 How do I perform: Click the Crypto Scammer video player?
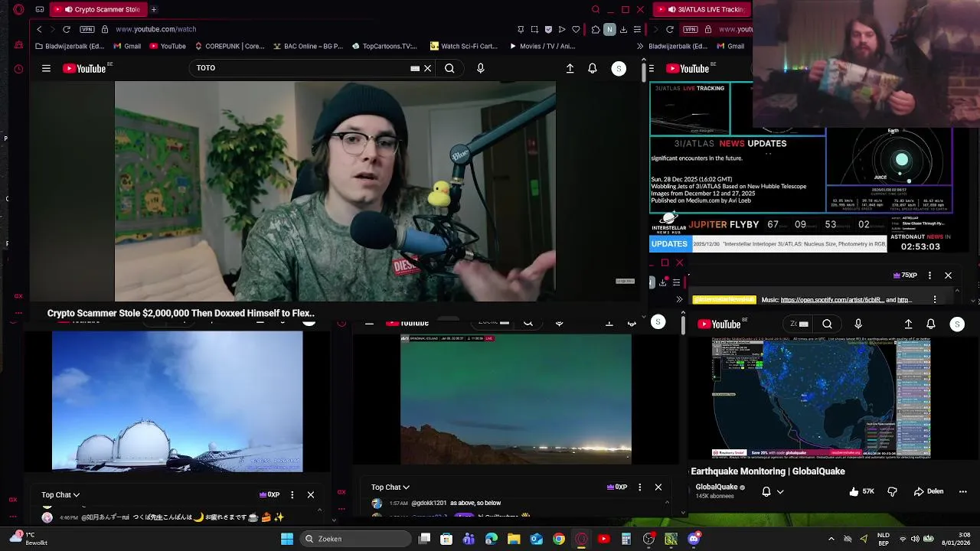[335, 191]
